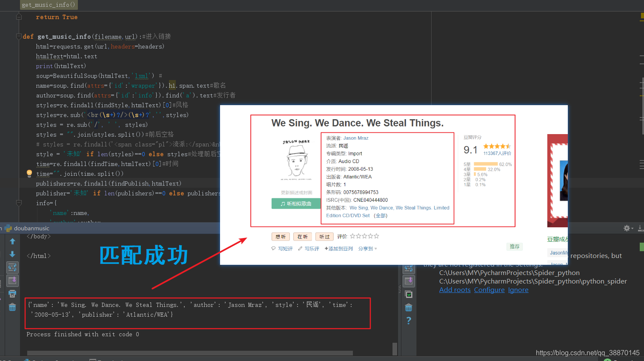The width and height of the screenshot is (644, 361).
Task: Click the Python icon of doubanmusic tab
Action: [x=8, y=228]
